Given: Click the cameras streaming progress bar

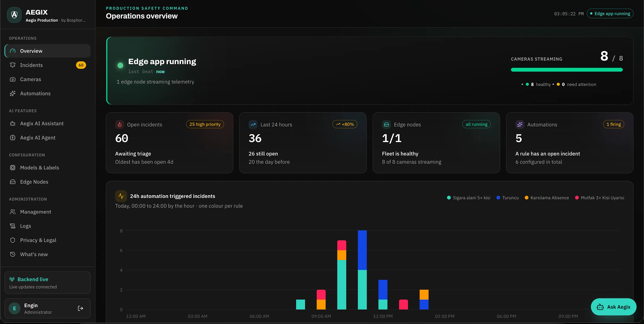Looking at the screenshot, I should [567, 70].
